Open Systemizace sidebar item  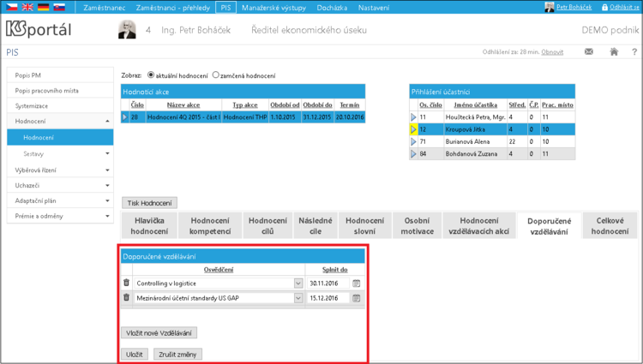tap(60, 105)
